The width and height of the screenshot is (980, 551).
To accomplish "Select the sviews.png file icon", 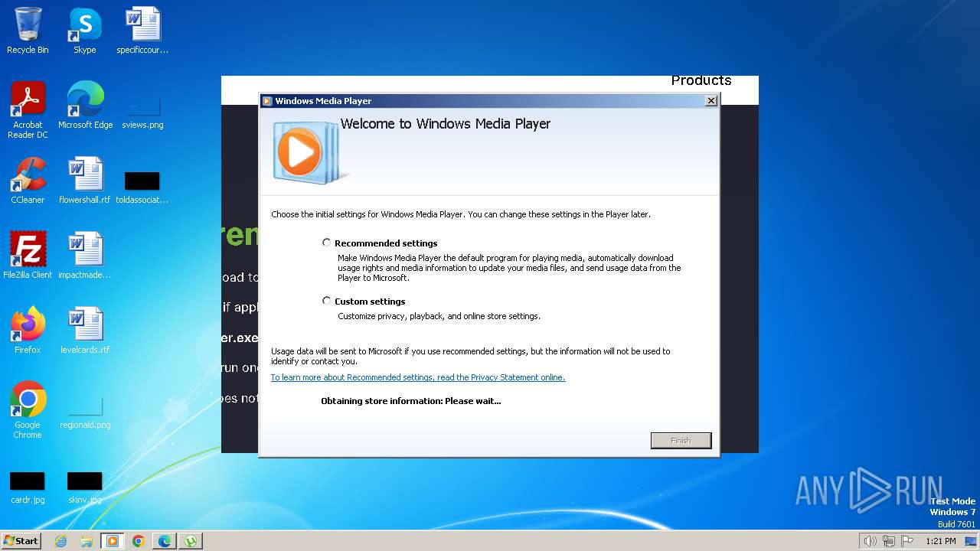I will [142, 111].
